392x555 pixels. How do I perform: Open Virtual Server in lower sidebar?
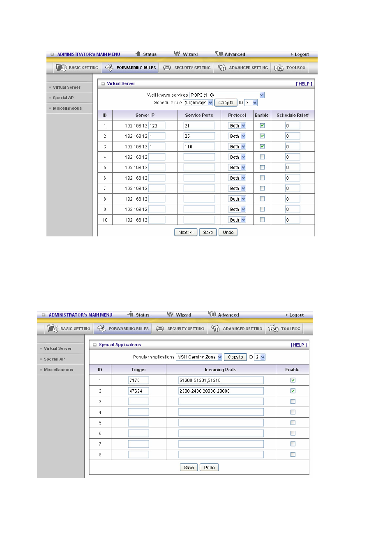pyautogui.click(x=58, y=349)
